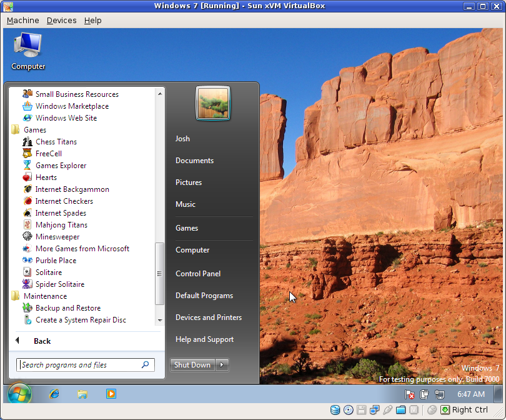Open the Shut Down options arrow
Screen dimensions: 506x420
(x=222, y=364)
